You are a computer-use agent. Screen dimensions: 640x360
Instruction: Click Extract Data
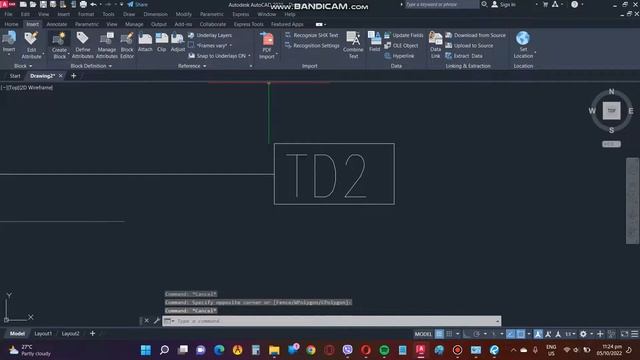[x=464, y=56]
